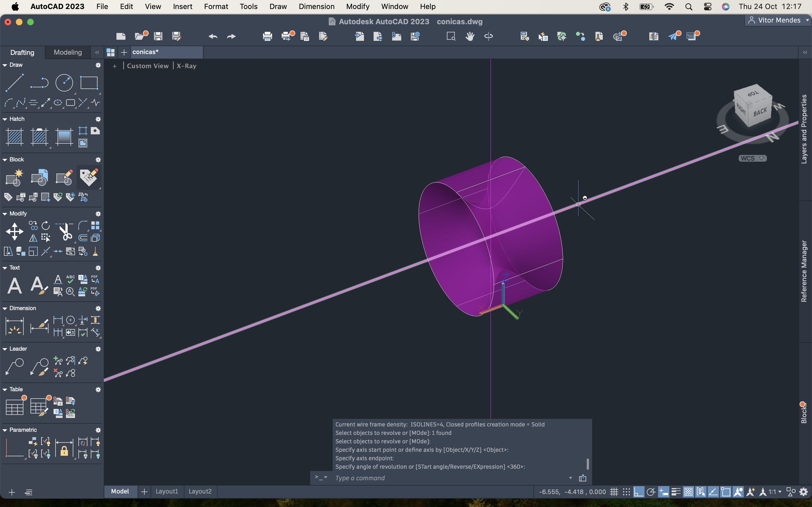Open the Multiline Text tool
812x507 pixels.
point(14,286)
